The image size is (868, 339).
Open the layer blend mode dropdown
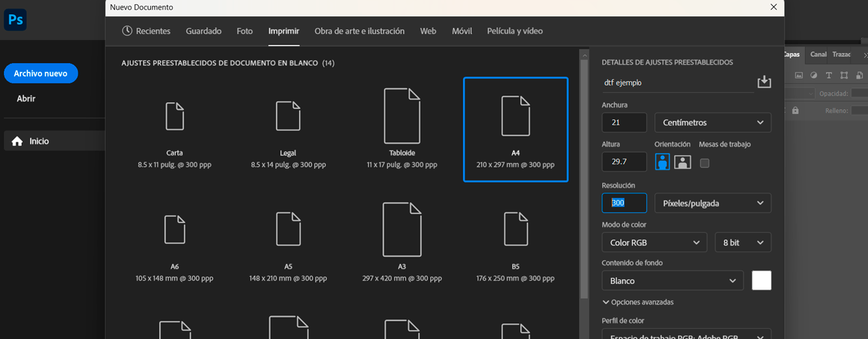[800, 94]
